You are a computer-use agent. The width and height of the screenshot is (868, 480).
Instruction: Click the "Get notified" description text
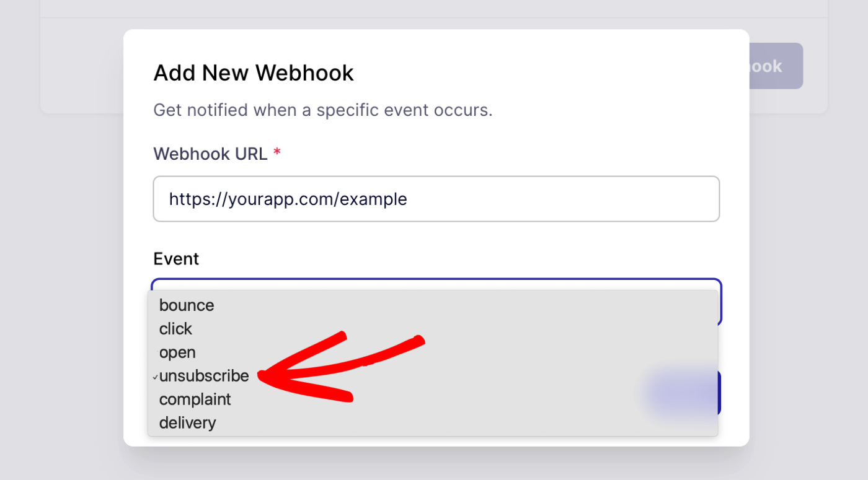click(322, 110)
